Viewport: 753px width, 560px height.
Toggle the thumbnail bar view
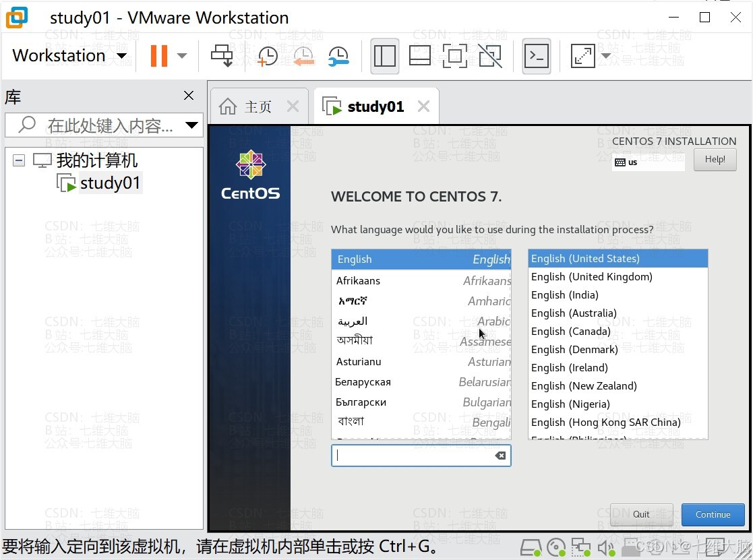tap(419, 56)
